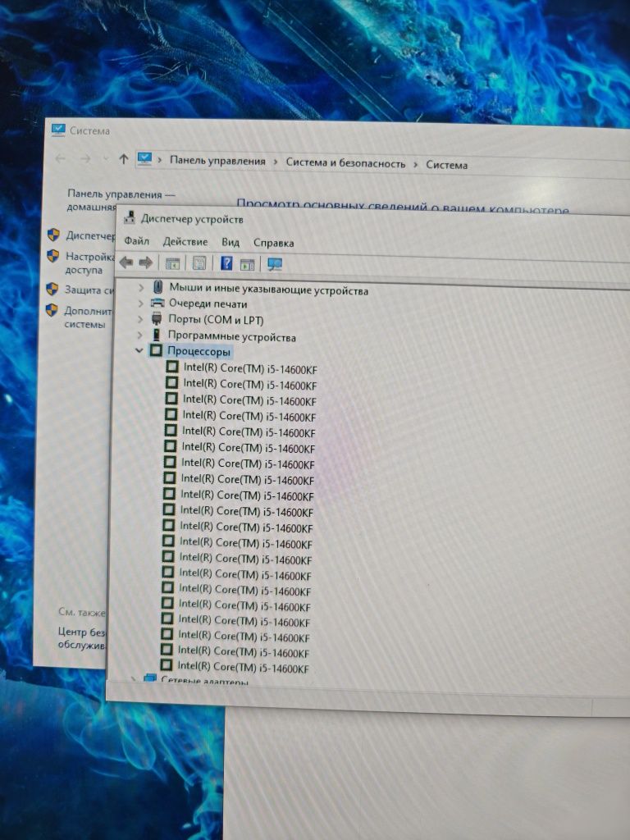630x840 pixels.
Task: Click the network icon beside Сетевые адаптеры
Action: (x=150, y=678)
